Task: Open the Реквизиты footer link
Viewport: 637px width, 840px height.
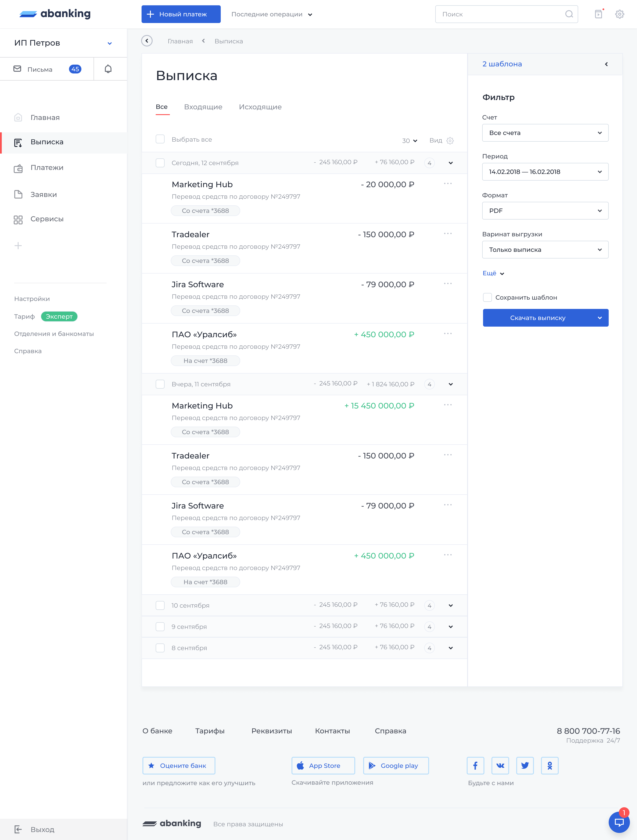Action: coord(271,731)
